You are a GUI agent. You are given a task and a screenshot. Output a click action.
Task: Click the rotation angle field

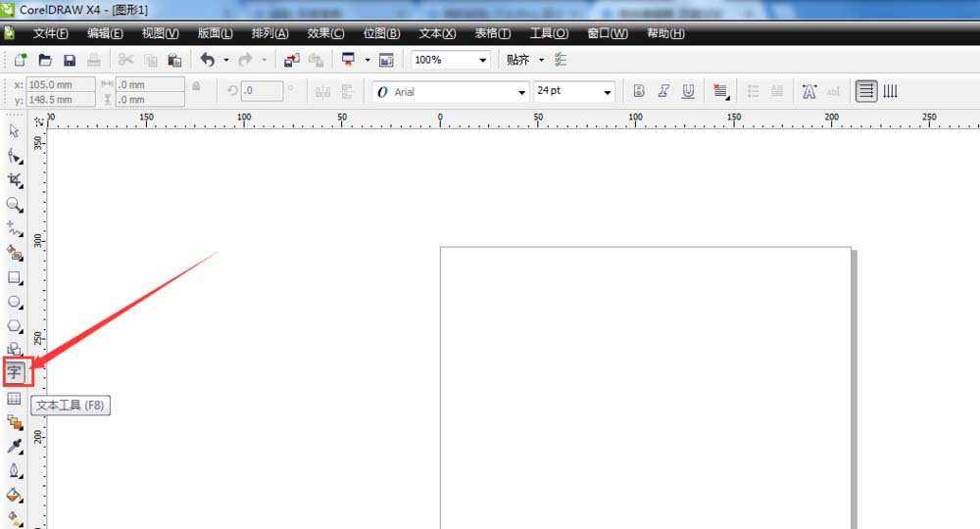tap(262, 91)
